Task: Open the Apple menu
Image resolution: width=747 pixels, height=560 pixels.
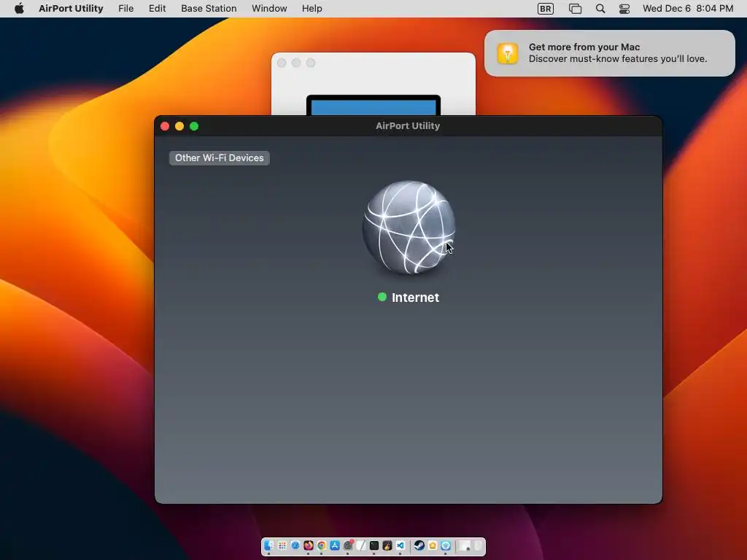Action: tap(19, 9)
